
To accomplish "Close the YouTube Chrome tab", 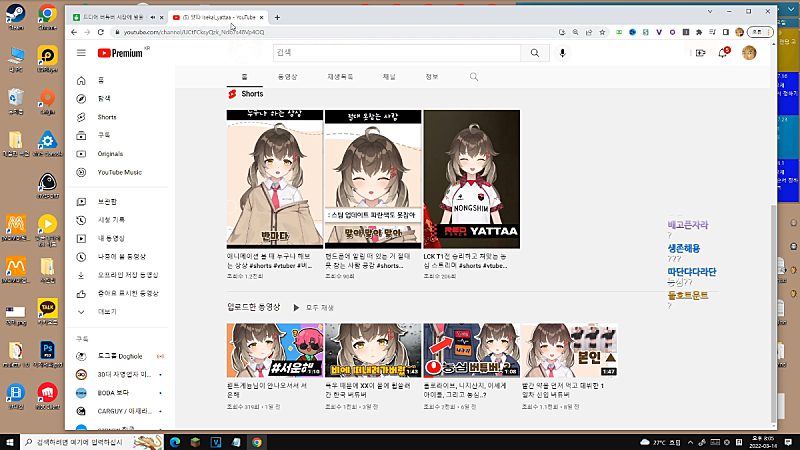I will pos(261,17).
